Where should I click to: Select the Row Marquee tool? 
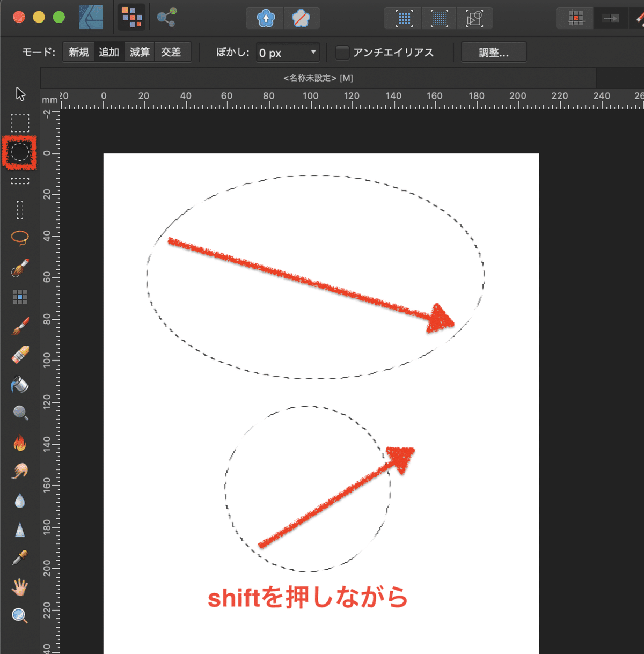(x=20, y=181)
